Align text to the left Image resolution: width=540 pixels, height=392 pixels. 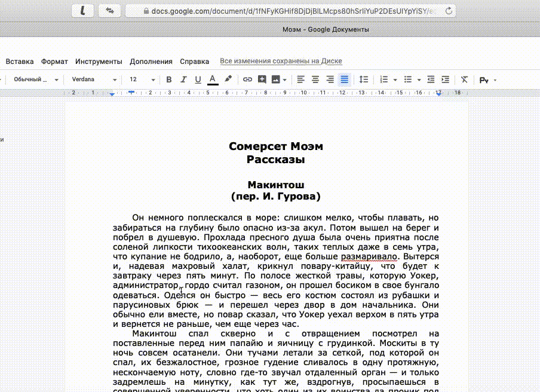[300, 79]
